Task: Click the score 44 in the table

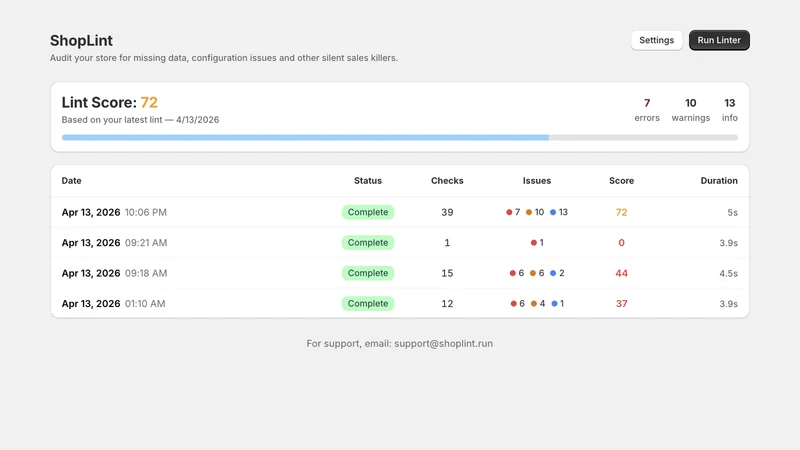Action: click(x=621, y=273)
